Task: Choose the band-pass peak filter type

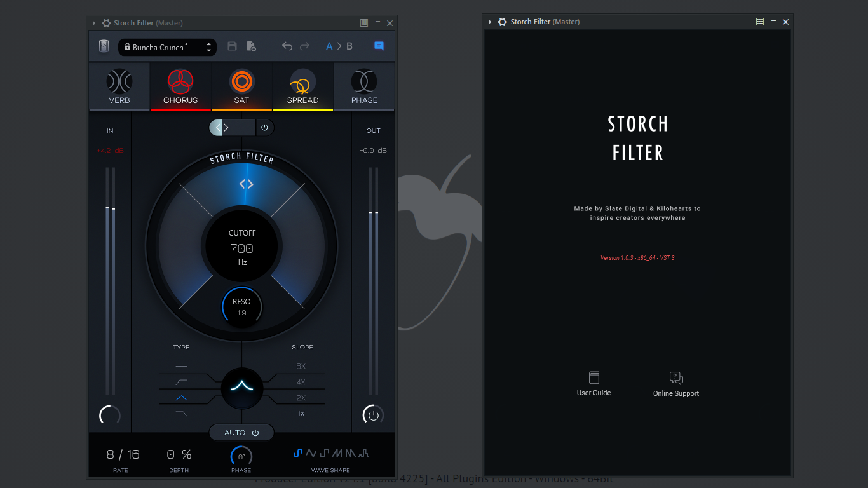Action: click(182, 398)
